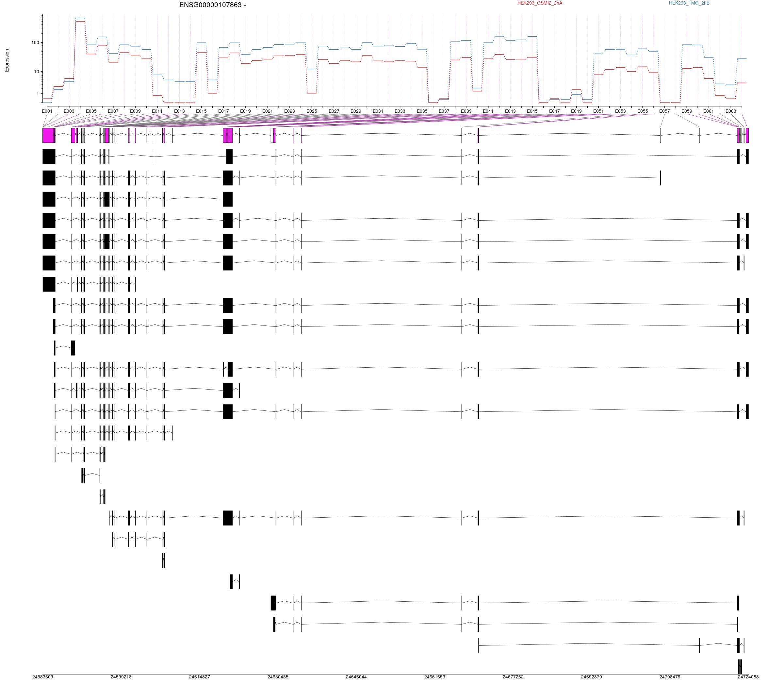Click exon bin label E005
This screenshot has height=683, width=784.
(x=91, y=111)
